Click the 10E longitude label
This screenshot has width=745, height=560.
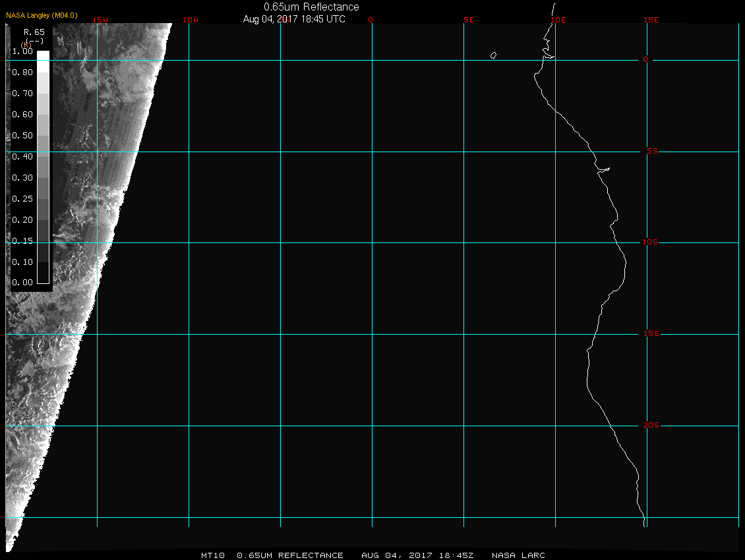tap(558, 20)
